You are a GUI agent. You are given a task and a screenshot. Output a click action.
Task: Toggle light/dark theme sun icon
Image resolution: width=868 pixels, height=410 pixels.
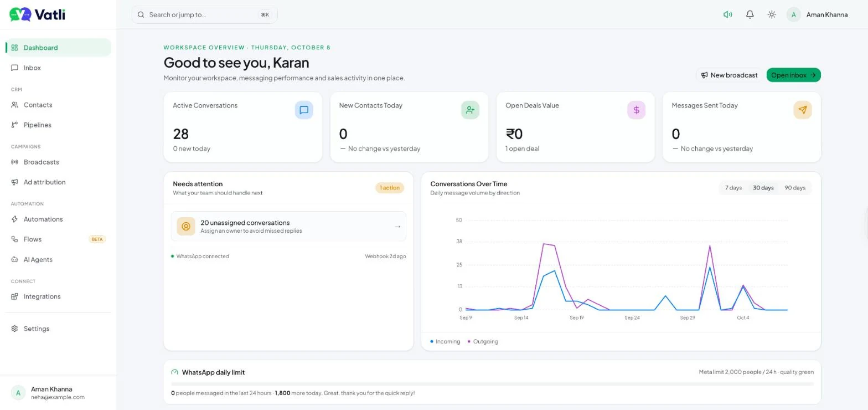(x=772, y=14)
